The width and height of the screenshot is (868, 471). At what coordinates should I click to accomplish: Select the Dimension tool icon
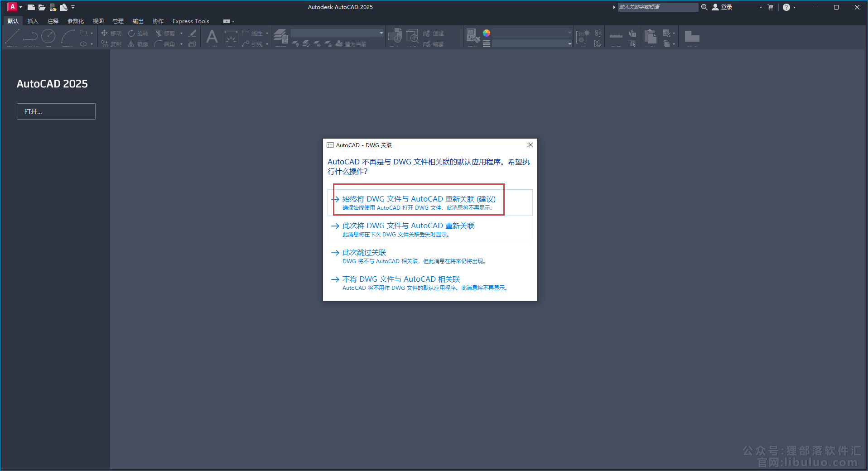pos(231,36)
